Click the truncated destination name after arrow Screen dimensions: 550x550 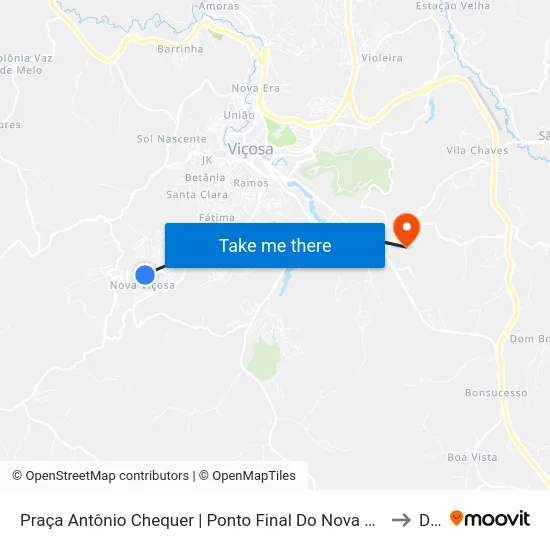point(430,520)
